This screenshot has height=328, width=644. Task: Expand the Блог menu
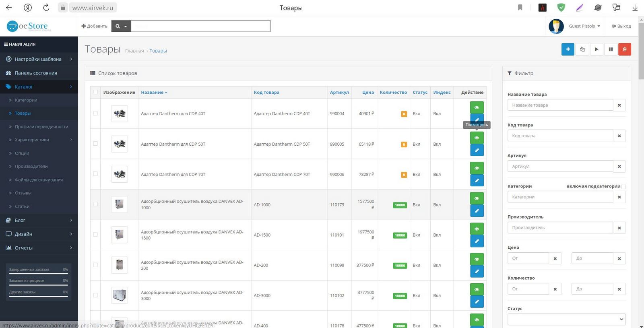pos(39,220)
